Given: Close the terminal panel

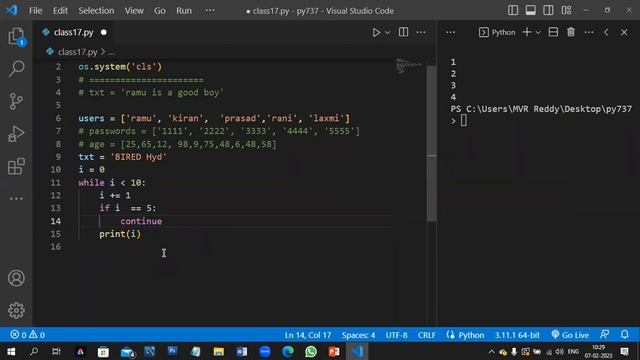Looking at the screenshot, I should point(624,32).
